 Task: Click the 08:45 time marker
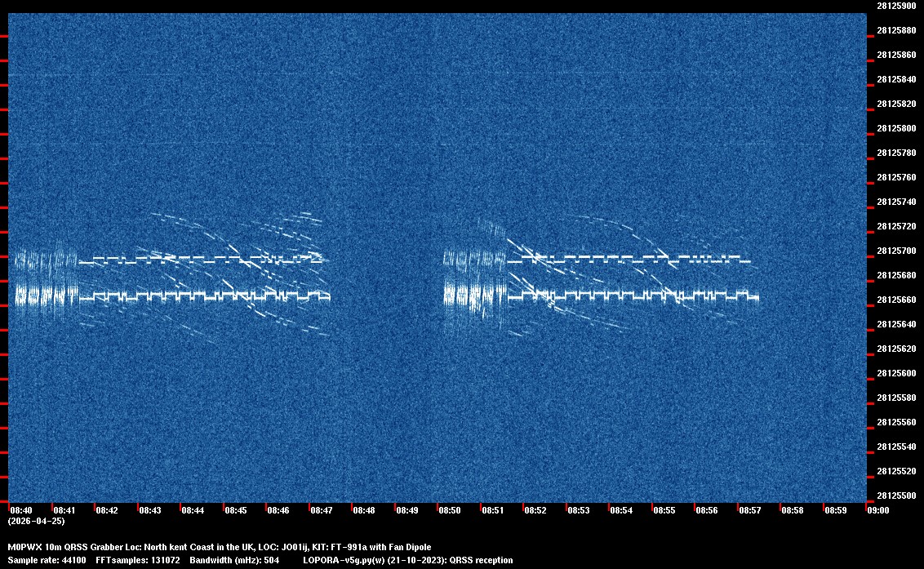(236, 510)
